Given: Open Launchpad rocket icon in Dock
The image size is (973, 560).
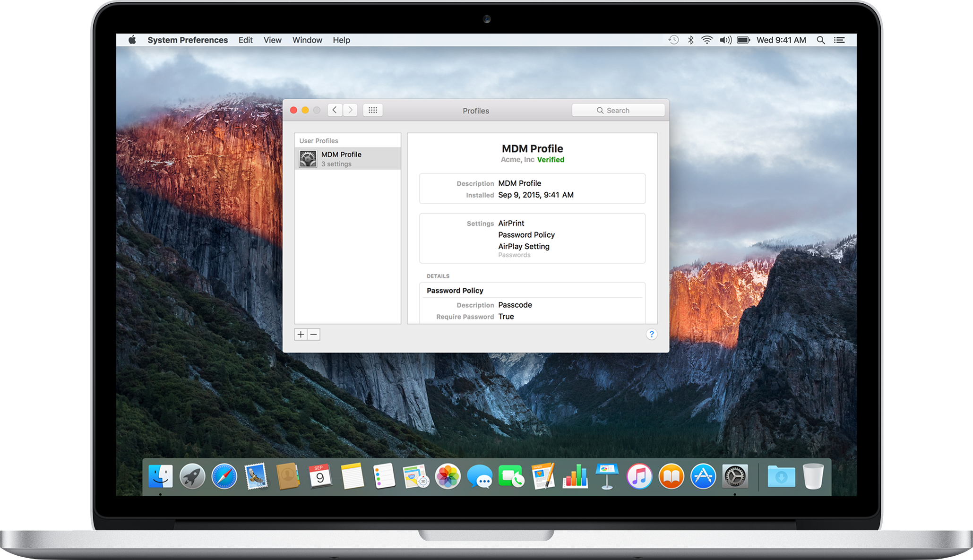Looking at the screenshot, I should [x=192, y=476].
